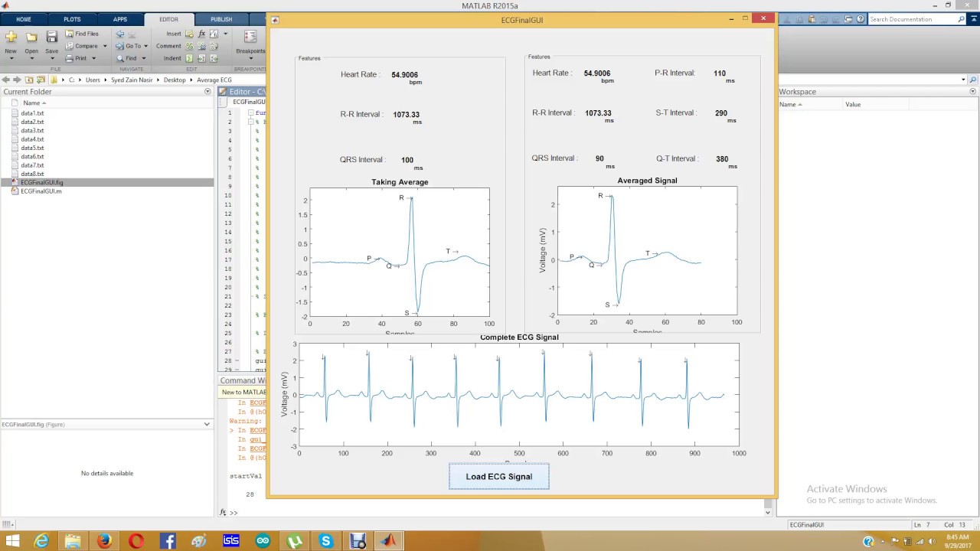Click the Decrease Indent icon
The height and width of the screenshot is (551, 980).
[214, 58]
